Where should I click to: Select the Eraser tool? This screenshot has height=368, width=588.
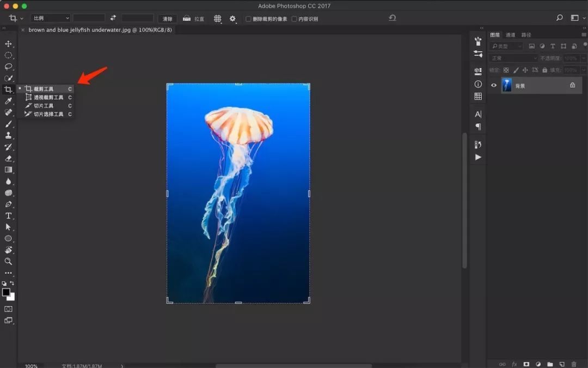click(8, 158)
